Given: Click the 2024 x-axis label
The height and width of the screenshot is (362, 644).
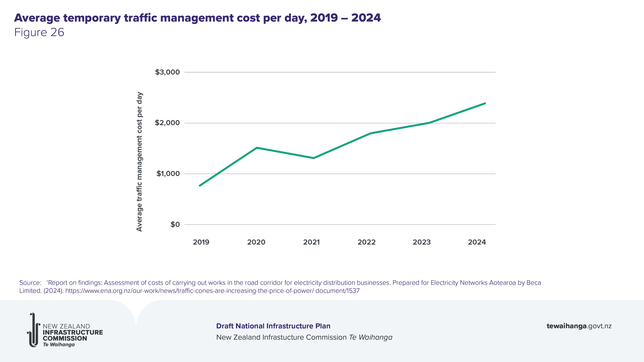Looking at the screenshot, I should tap(477, 242).
